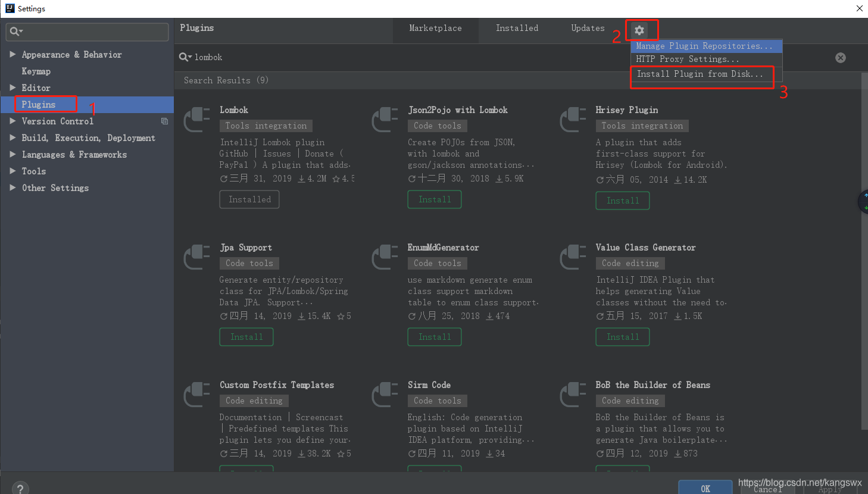Click the IntelliJ Settings window icon
868x494 pixels.
(x=10, y=8)
